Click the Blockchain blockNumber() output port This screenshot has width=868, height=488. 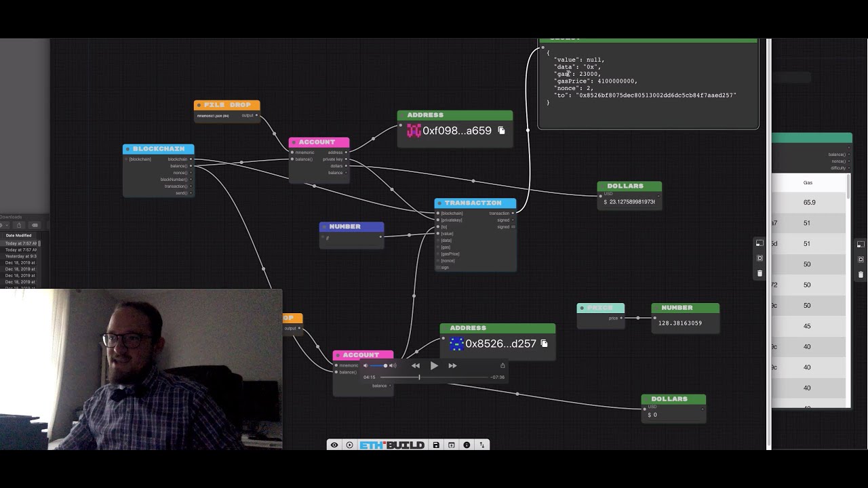click(x=191, y=180)
